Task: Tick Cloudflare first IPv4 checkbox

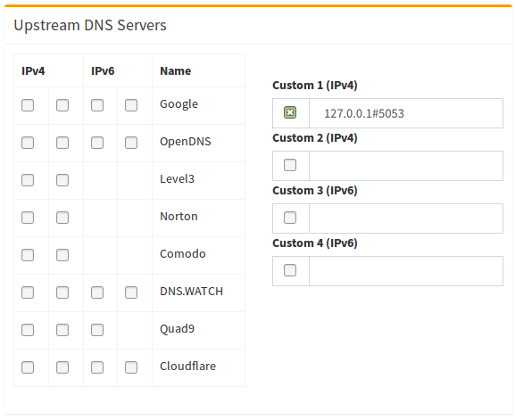Action: tap(28, 367)
